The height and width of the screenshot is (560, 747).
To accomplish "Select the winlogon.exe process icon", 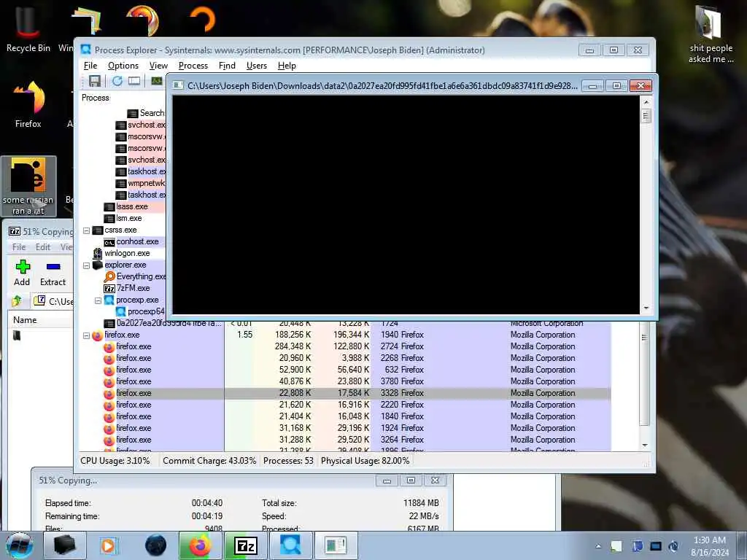I will tap(98, 253).
